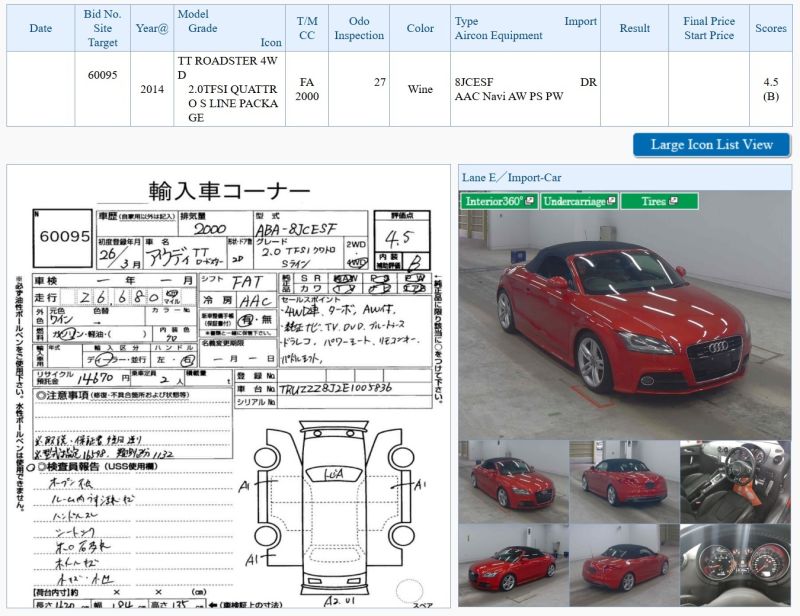Screen dimensions: 800x616
Task: Open the Undercarriage photos button
Action: (x=579, y=201)
